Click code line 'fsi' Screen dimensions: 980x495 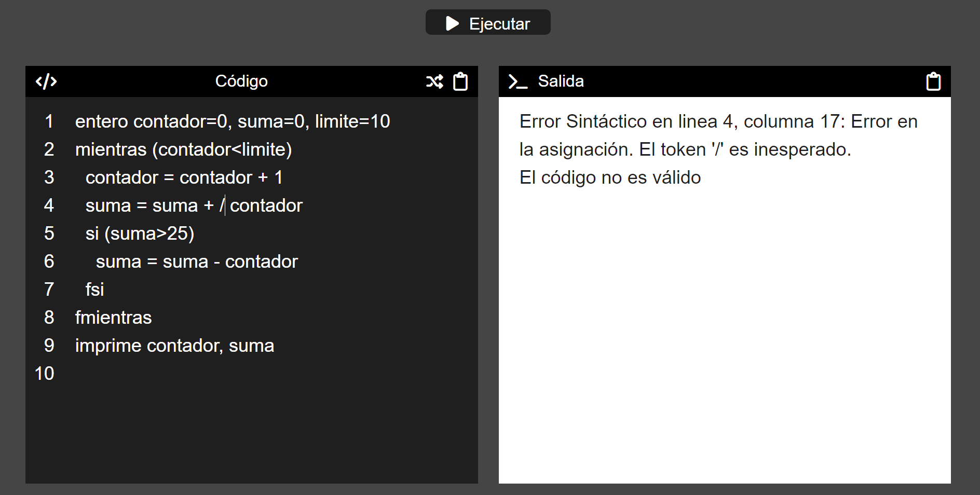tap(95, 290)
